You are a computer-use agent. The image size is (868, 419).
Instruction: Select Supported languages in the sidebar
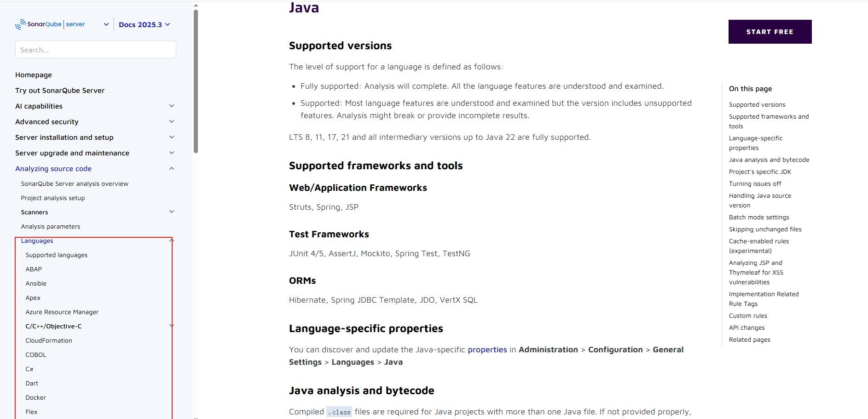pos(56,255)
